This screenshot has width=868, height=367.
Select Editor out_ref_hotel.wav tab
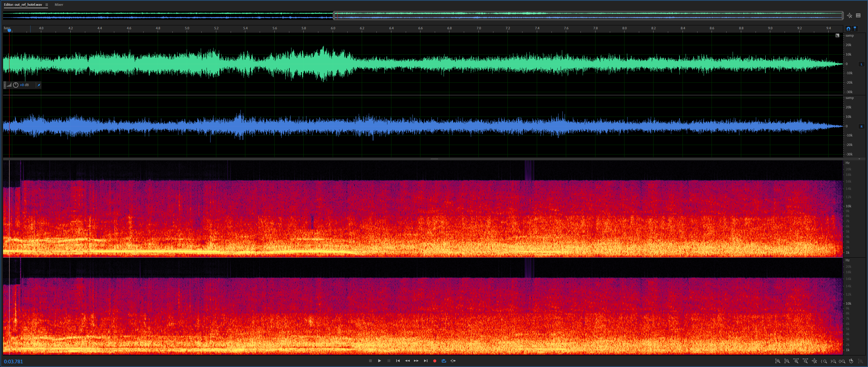click(23, 5)
